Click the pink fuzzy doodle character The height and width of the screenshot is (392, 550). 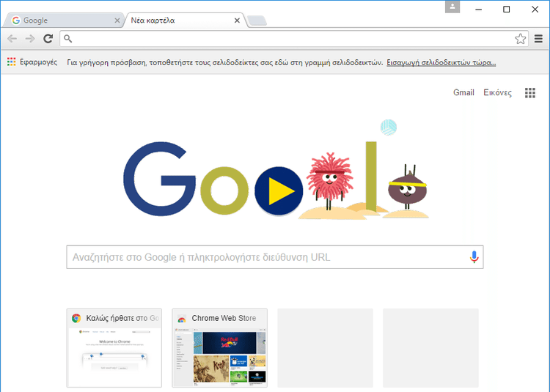click(330, 180)
